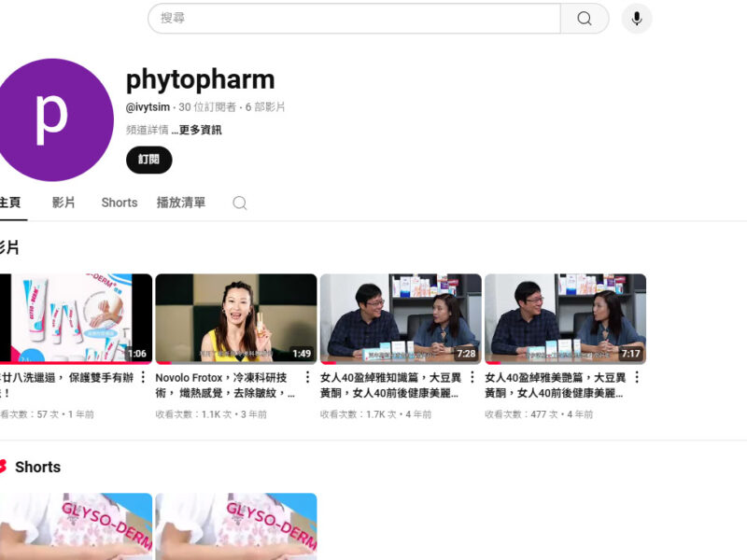Screen dimensions: 747x560
Task: Open options menu for 女人40盈綽雅美艷篇 video
Action: [x=637, y=378]
